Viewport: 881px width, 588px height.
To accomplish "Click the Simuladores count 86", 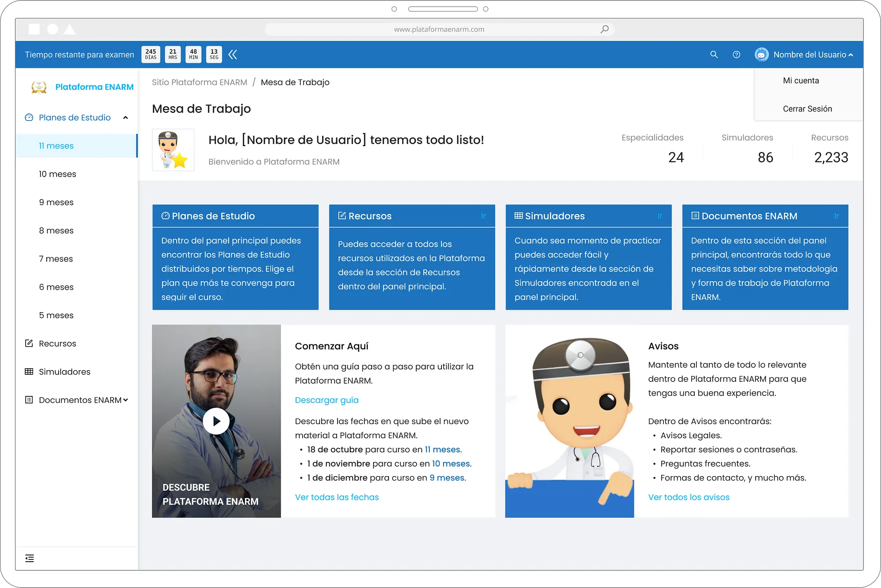I will (766, 157).
